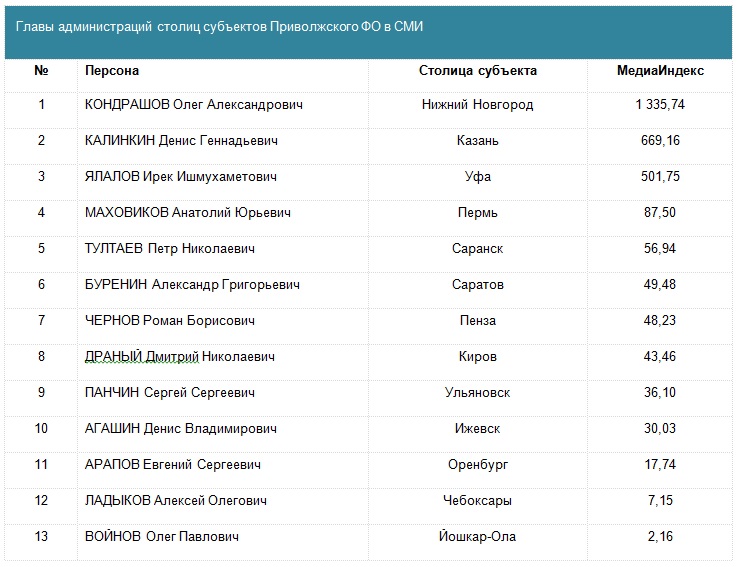Select the name ЯЛАЛОВ Ирек Ишмухаметович

(181, 177)
